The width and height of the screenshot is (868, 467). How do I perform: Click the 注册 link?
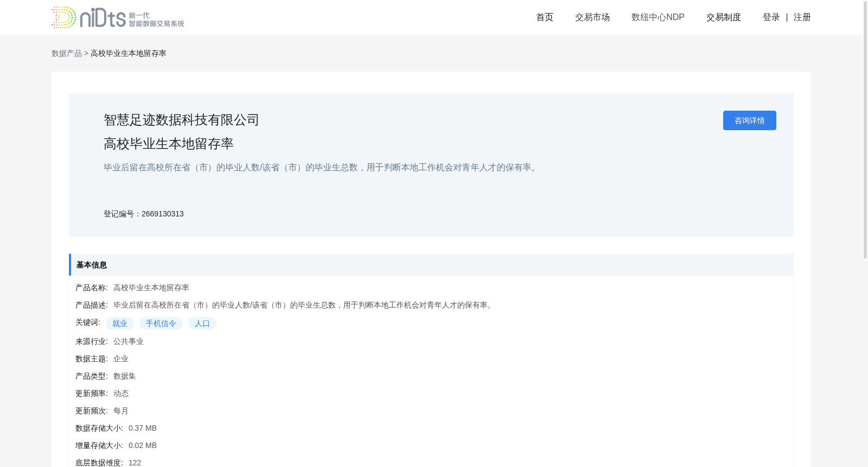pos(802,17)
